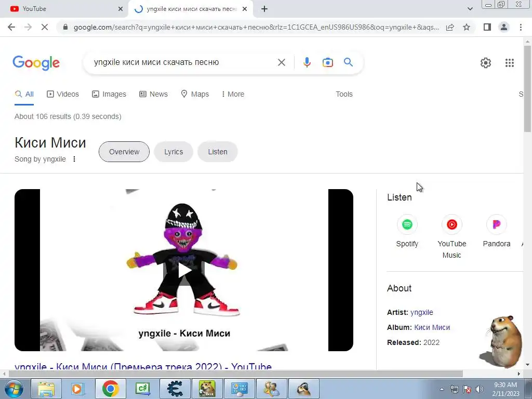532x399 pixels.
Task: Open search Tools options
Action: (344, 94)
